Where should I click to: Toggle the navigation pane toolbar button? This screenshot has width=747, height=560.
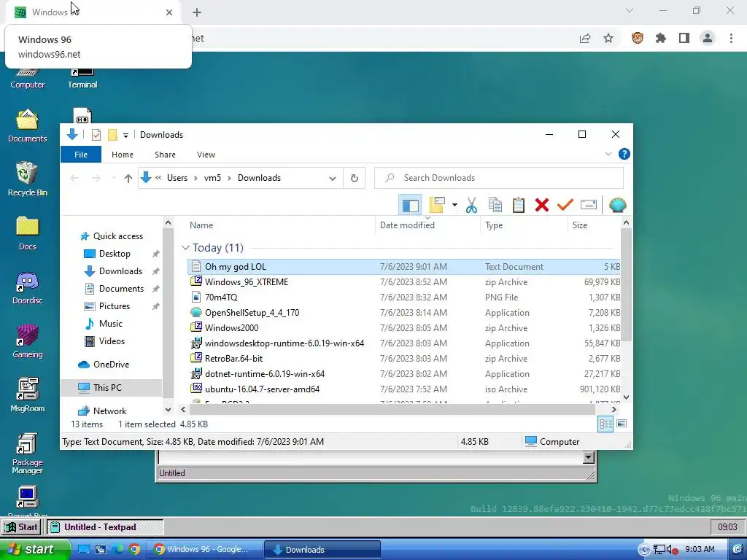pyautogui.click(x=410, y=205)
